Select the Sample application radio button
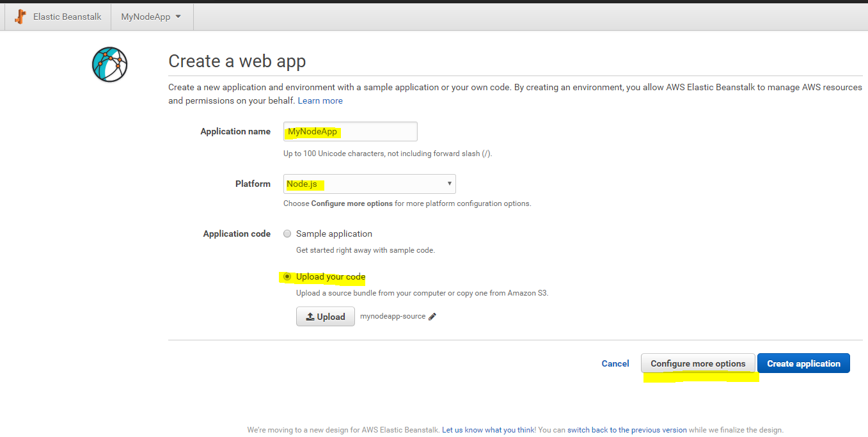Image resolution: width=868 pixels, height=437 pixels. pos(287,234)
